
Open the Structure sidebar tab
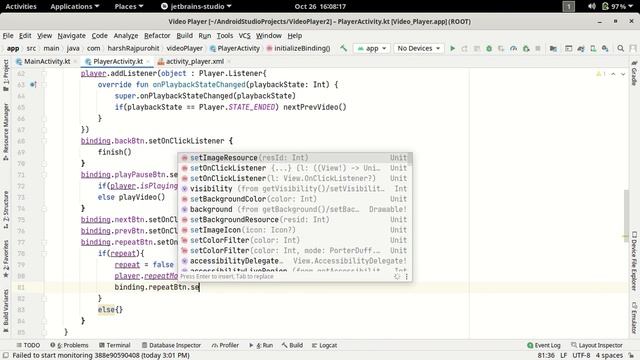click(6, 209)
